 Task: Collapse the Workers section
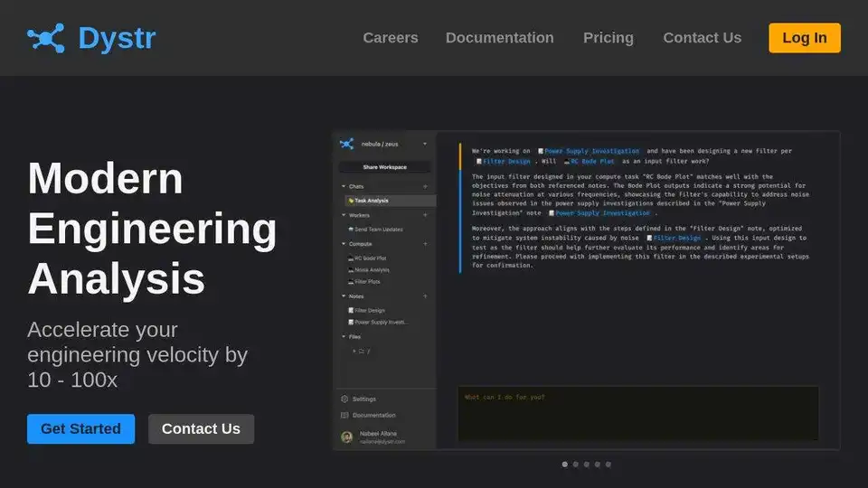[x=344, y=215]
